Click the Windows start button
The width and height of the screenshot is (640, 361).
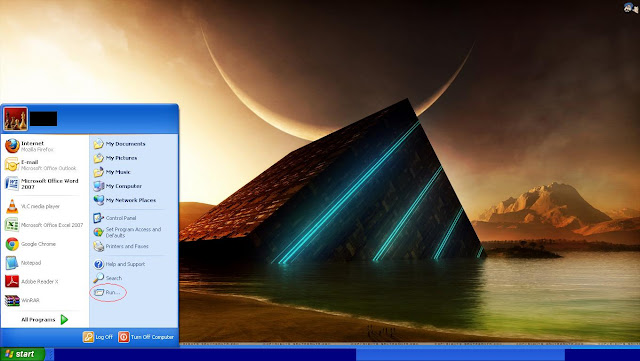[22, 354]
